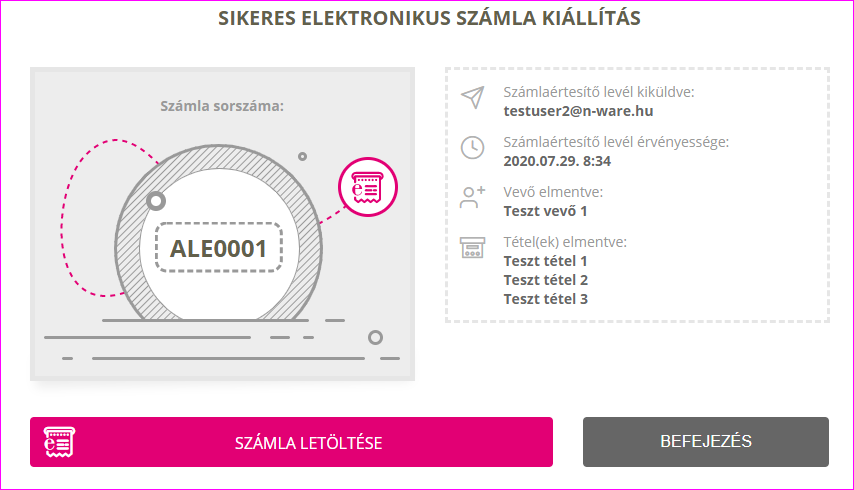The image size is (854, 490).
Task: Click the pink circular e-invoice badge
Action: pos(368,187)
